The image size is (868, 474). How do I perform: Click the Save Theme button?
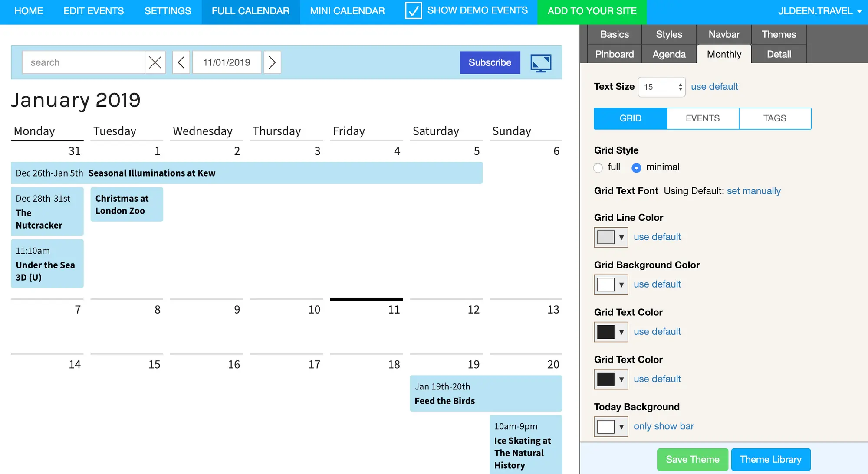point(692,459)
